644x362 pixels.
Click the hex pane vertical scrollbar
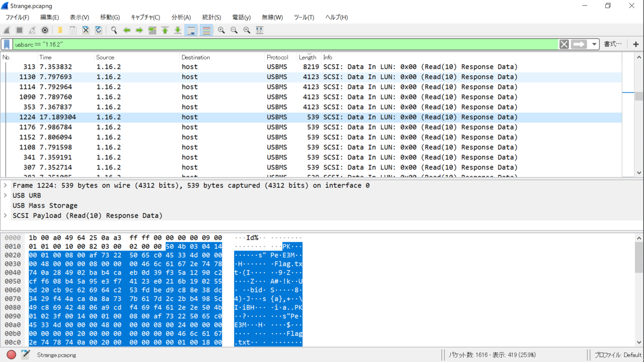[639, 290]
